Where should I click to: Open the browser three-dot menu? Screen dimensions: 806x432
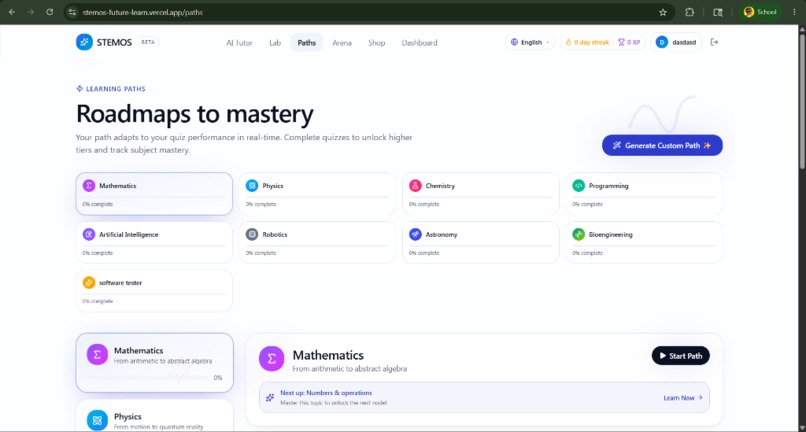click(794, 12)
